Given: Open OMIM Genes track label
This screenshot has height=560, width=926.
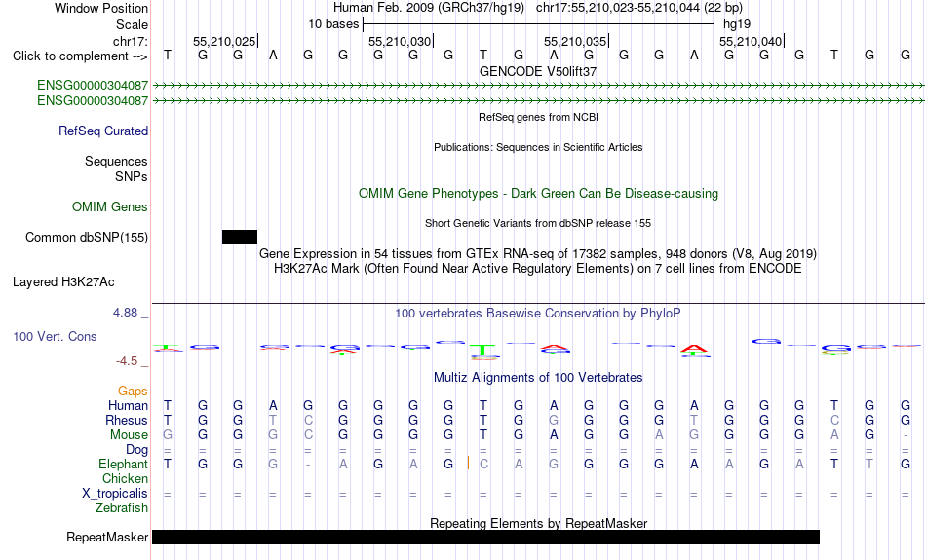Looking at the screenshot, I should (109, 207).
